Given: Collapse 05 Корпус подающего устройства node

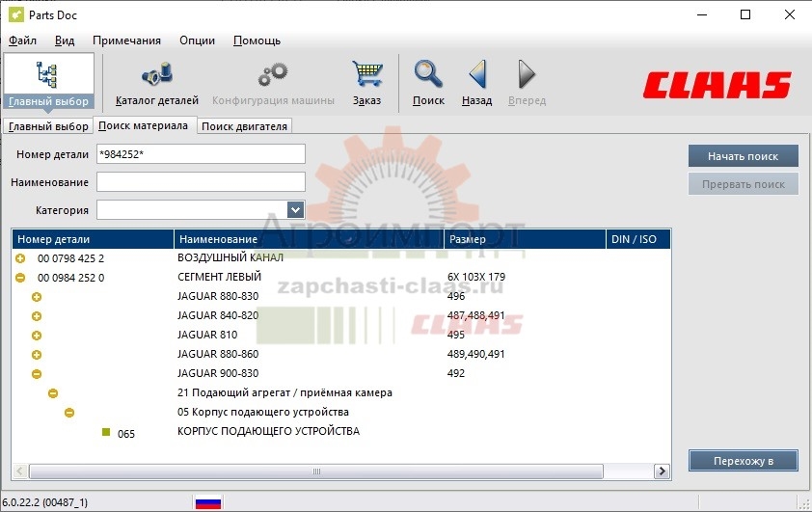Looking at the screenshot, I should pos(68,413).
